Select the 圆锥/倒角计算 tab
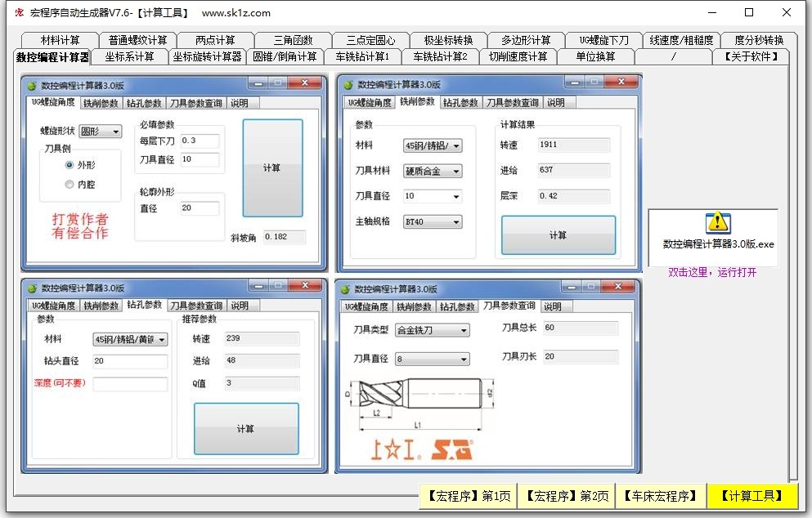Screen dimensions: 812x518 pyautogui.click(x=285, y=56)
